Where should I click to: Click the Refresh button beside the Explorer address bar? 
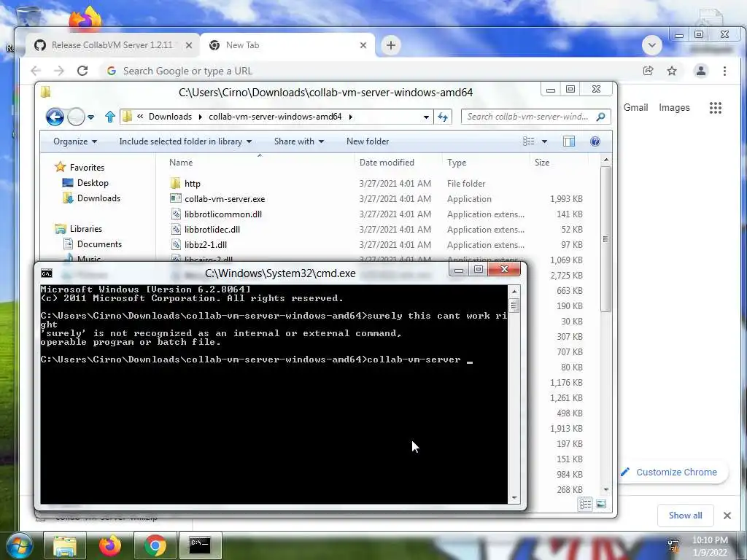coord(443,117)
